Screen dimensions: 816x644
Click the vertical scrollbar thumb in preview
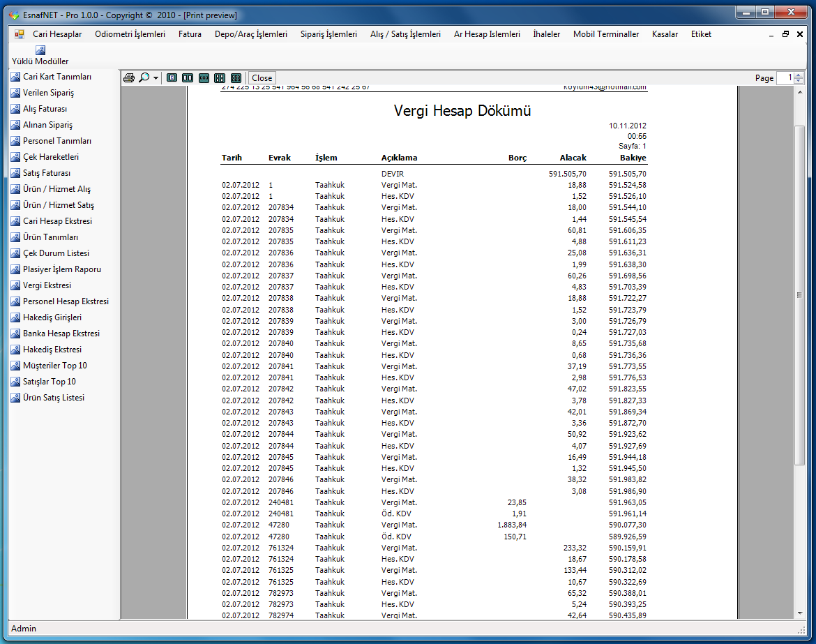tap(800, 295)
